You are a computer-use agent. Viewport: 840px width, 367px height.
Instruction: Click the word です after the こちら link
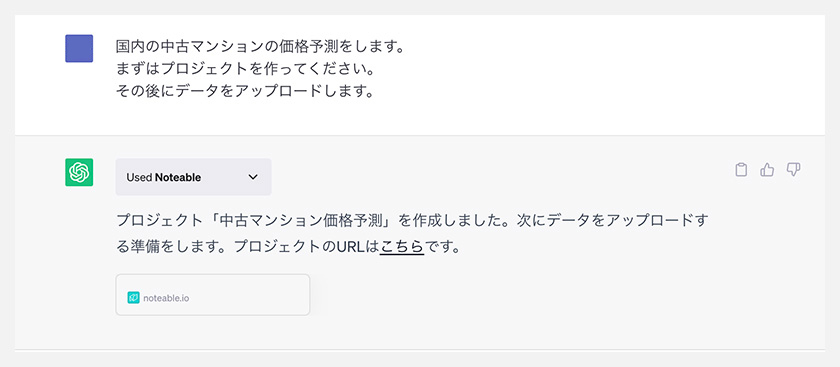click(x=436, y=248)
